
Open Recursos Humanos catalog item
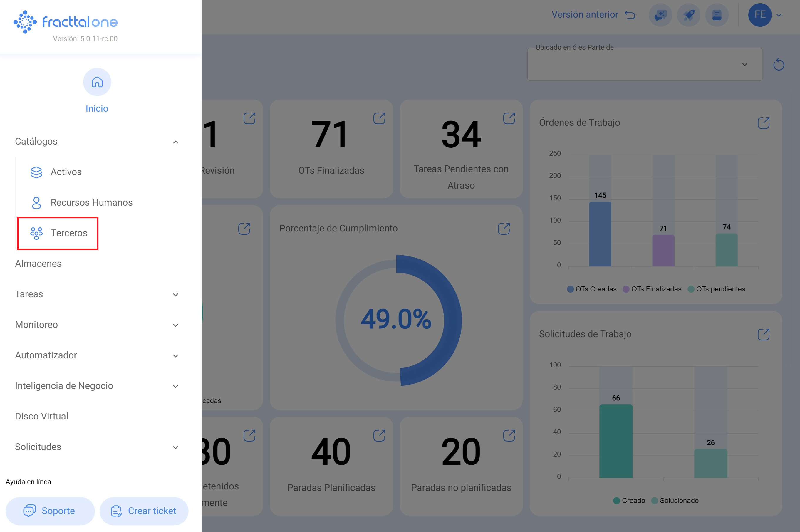(91, 203)
